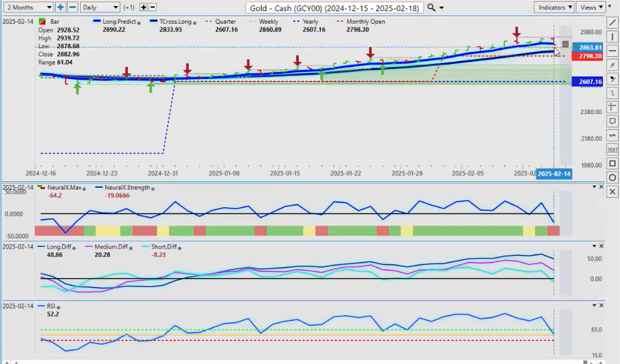Screen dimensions: 620x364
Task: Expand the arrow next to search magnifier
Action: (442, 7)
